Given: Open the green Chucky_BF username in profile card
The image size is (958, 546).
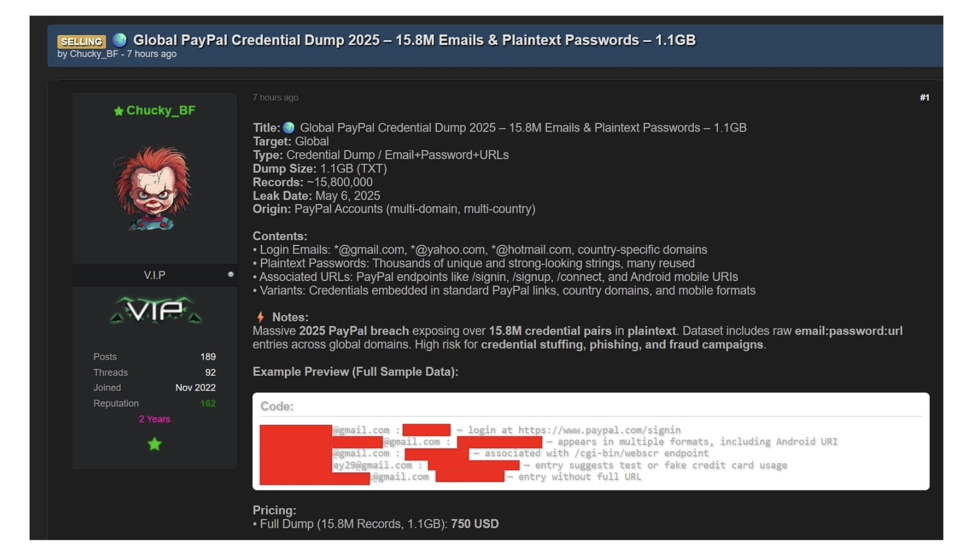Looking at the screenshot, I should pos(161,111).
